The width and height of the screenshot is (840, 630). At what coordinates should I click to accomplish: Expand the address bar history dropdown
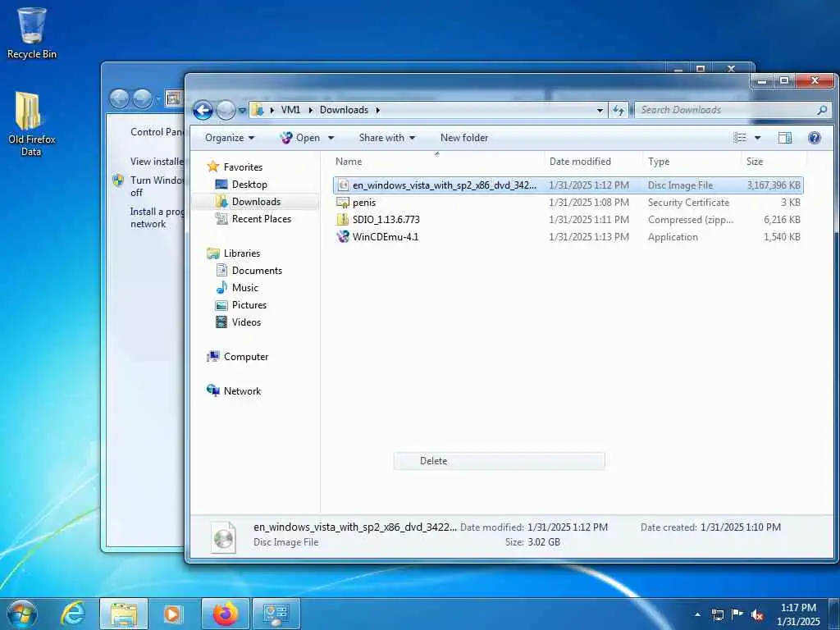(x=600, y=111)
